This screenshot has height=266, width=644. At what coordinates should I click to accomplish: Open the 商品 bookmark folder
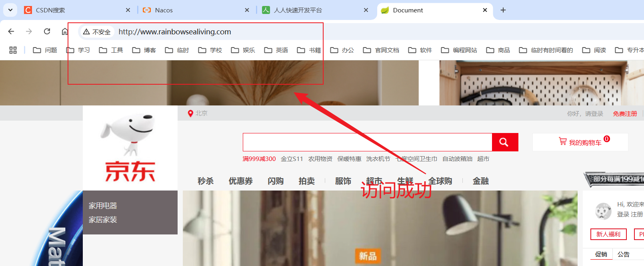click(498, 50)
